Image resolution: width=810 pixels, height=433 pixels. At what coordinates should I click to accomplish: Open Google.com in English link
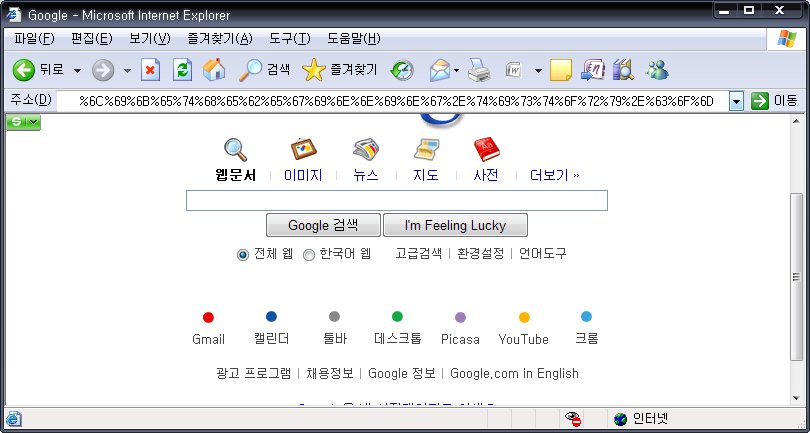click(x=515, y=373)
